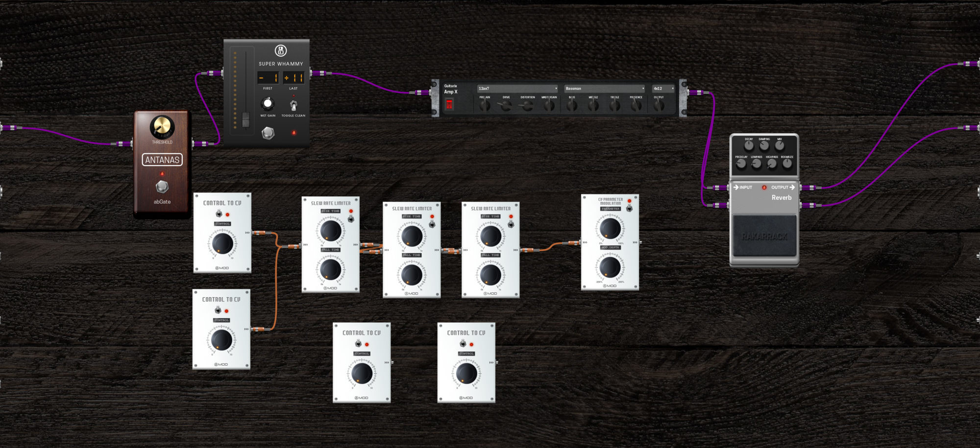The height and width of the screenshot is (448, 980).
Task: Turn the Reverb Damping knob
Action: (x=764, y=145)
